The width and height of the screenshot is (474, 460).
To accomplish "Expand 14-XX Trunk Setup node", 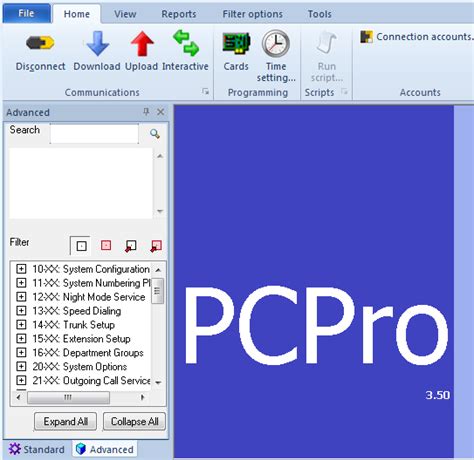I will (21, 324).
